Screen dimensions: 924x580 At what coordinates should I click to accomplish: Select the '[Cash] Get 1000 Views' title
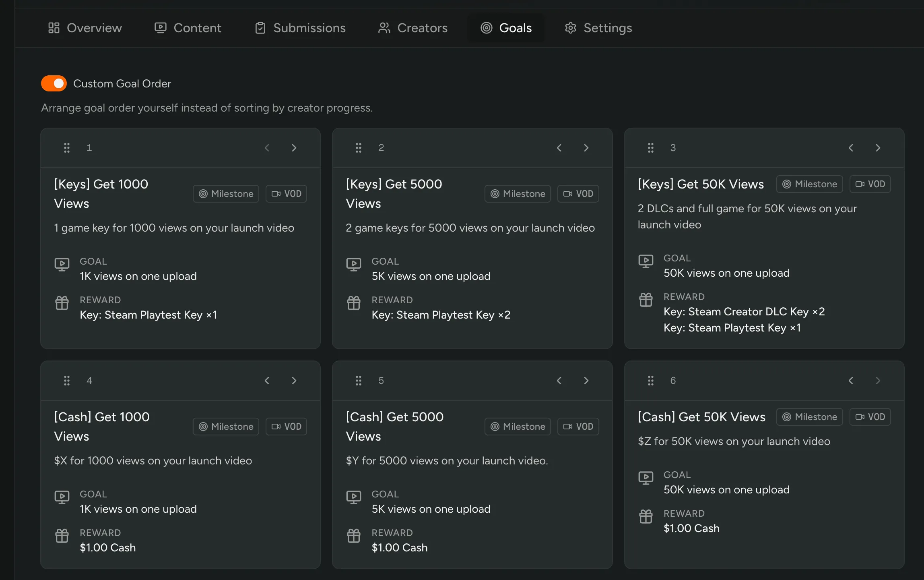click(x=102, y=427)
